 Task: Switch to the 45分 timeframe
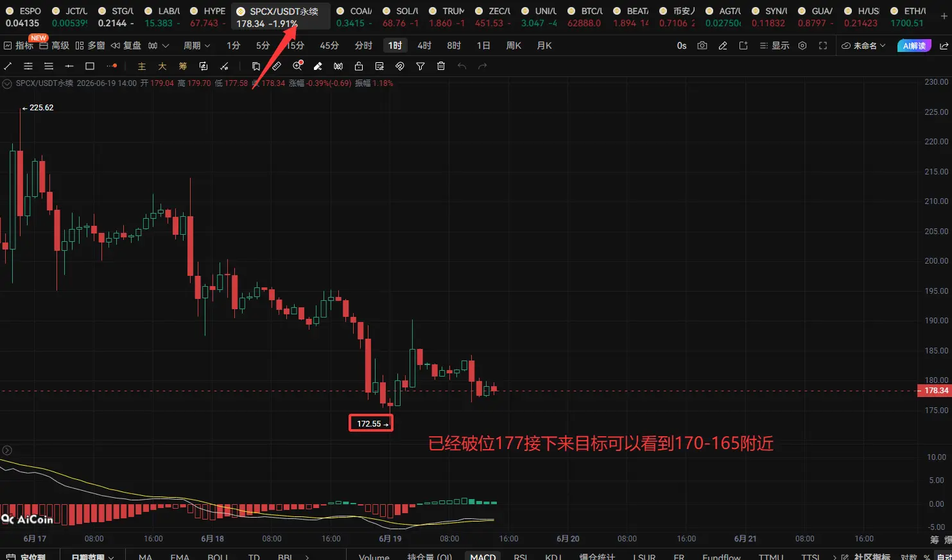point(329,46)
